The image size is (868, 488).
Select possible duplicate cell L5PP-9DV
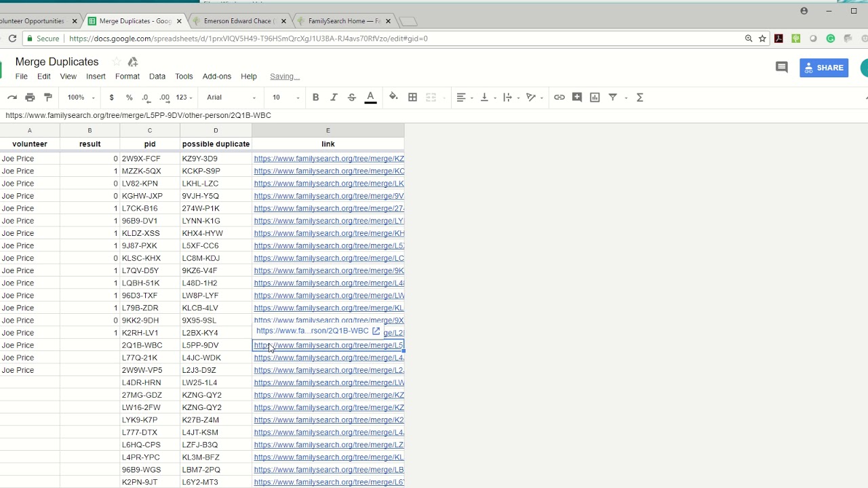point(216,345)
